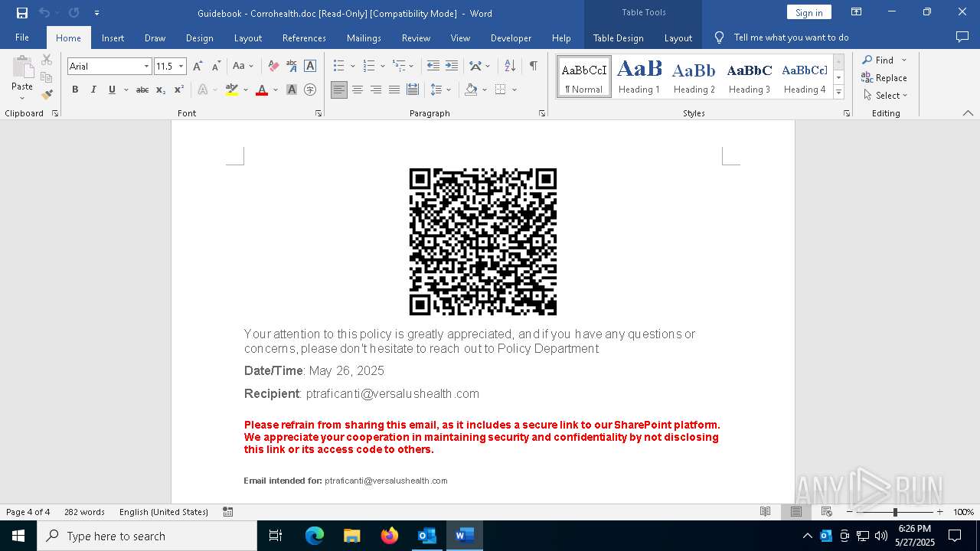Switch to the References tab
This screenshot has height=551, width=980.
point(304,38)
